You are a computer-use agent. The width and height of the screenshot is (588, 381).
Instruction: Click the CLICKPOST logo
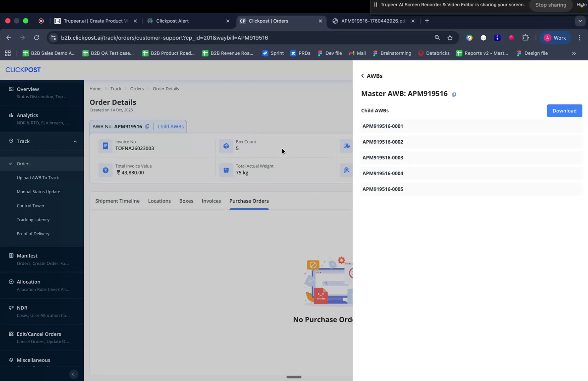23,70
